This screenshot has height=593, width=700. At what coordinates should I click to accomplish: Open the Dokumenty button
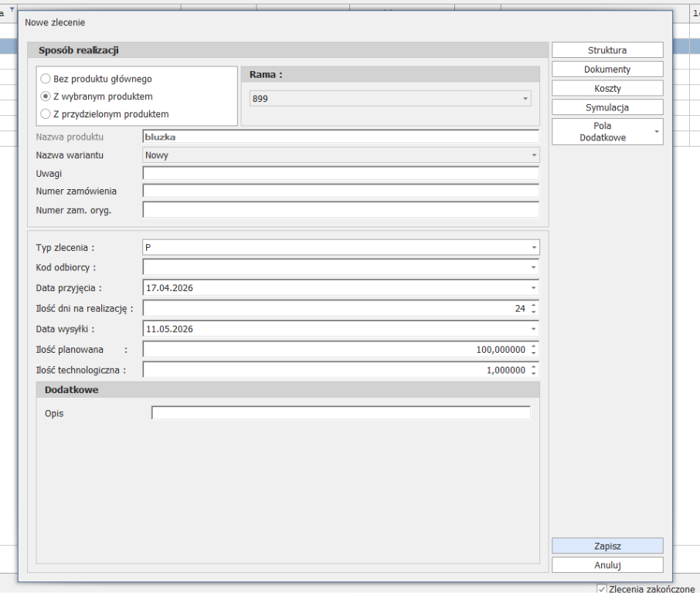click(x=607, y=69)
